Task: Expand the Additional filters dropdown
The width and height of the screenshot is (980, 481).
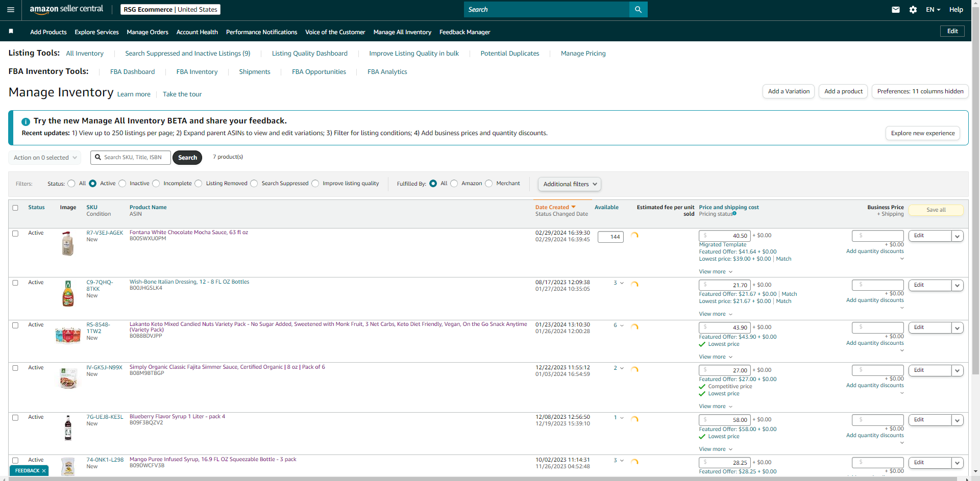Action: point(570,184)
